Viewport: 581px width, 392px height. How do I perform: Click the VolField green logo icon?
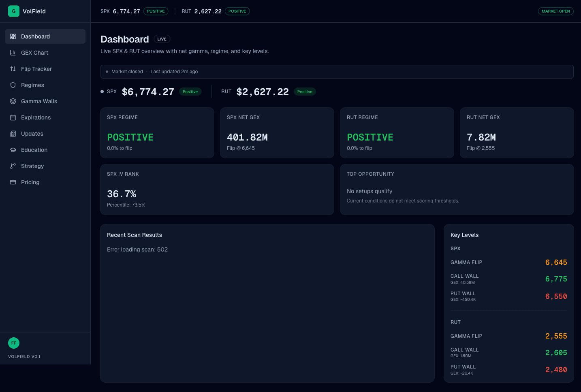(14, 11)
